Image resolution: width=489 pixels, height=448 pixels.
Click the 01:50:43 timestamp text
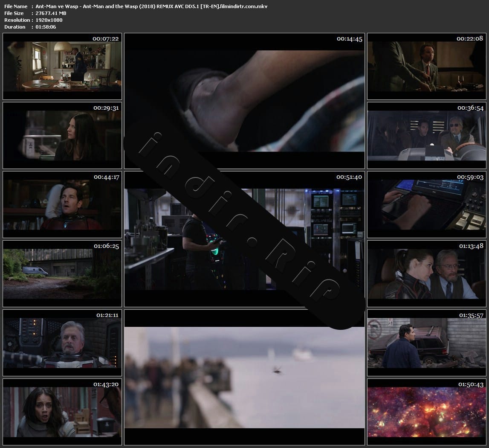pyautogui.click(x=471, y=384)
